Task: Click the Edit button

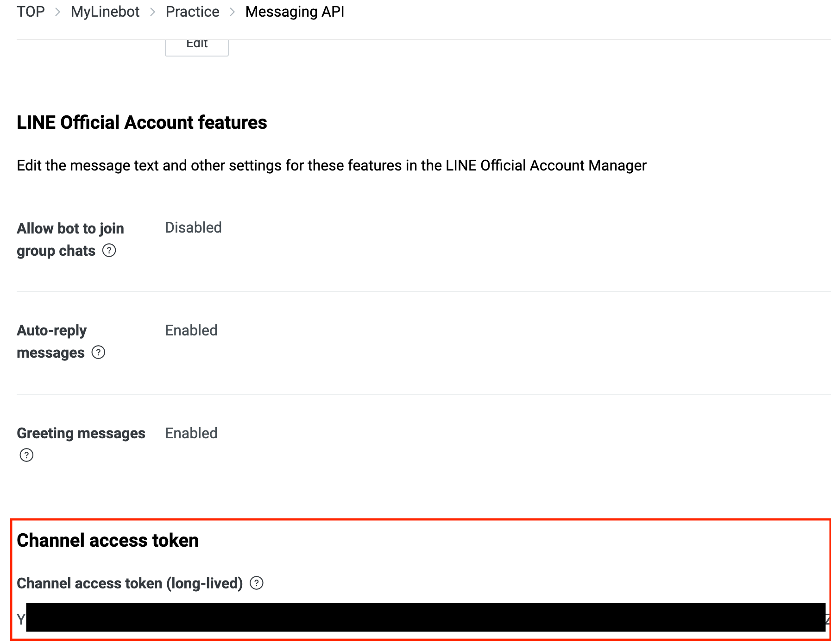Action: [x=197, y=45]
